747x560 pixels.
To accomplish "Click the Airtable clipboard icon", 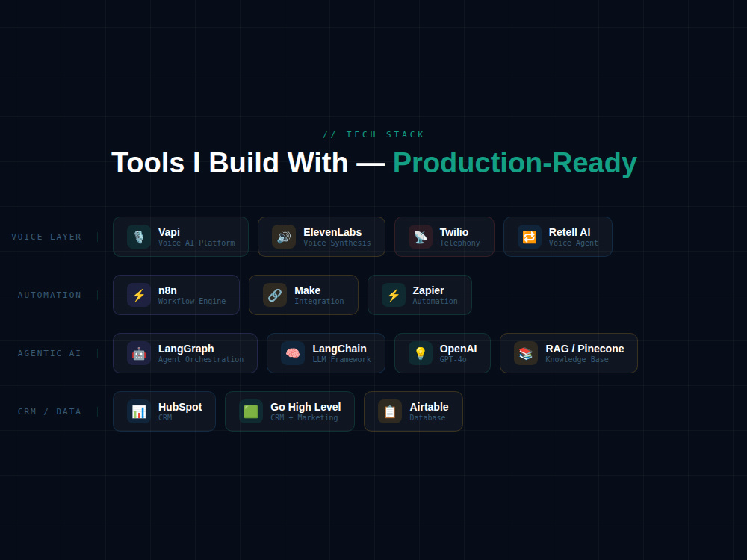I will 390,411.
